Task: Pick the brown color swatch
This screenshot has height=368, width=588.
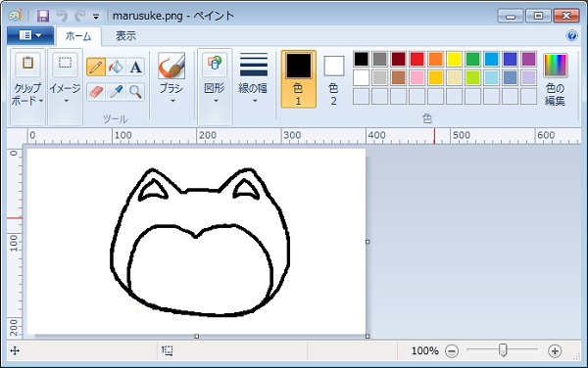Action: pyautogui.click(x=398, y=77)
